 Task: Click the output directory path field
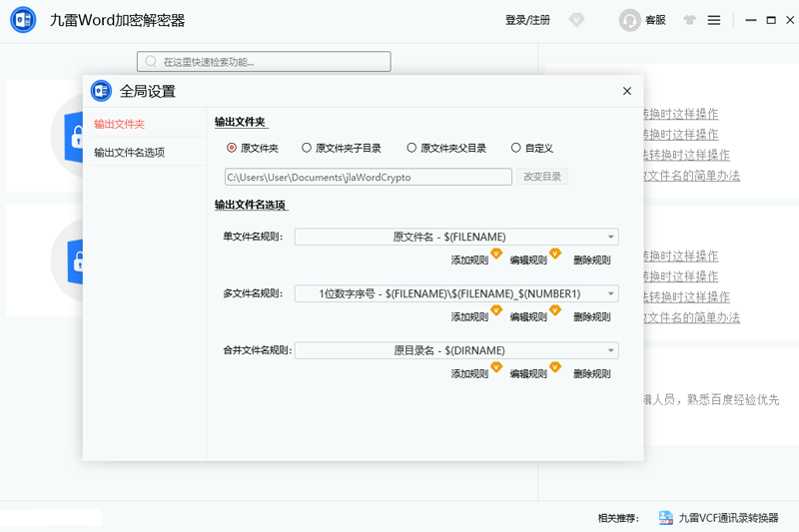coord(369,177)
